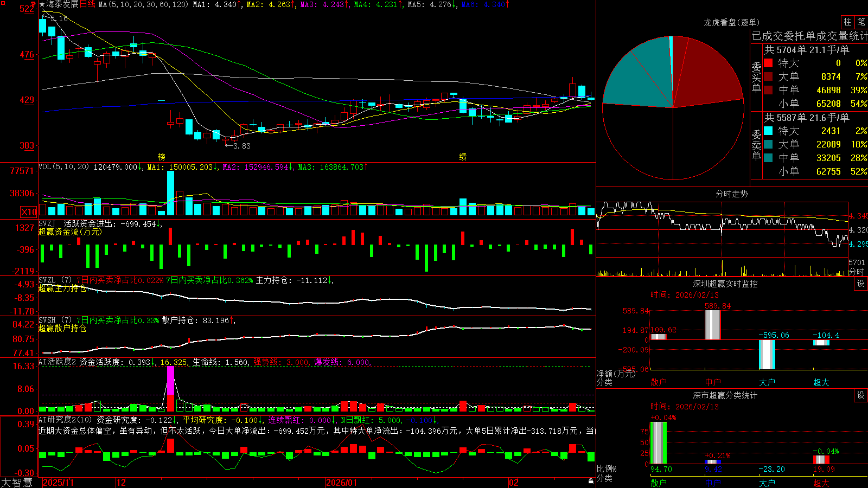Image resolution: width=868 pixels, height=488 pixels.
Task: Click the 散户持仓: 83.196 value
Action: [x=199, y=320]
